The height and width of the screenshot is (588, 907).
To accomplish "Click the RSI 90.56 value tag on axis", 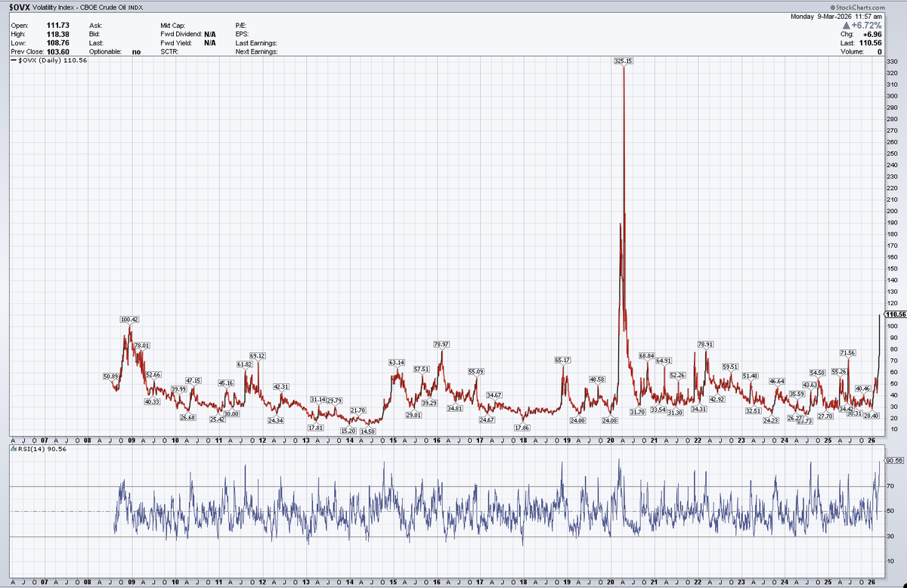I will 894,460.
